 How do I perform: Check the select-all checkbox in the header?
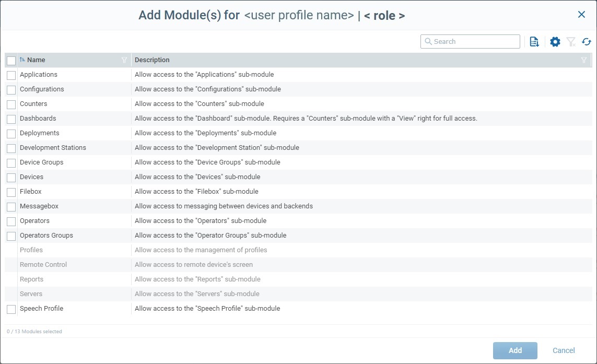pyautogui.click(x=11, y=60)
